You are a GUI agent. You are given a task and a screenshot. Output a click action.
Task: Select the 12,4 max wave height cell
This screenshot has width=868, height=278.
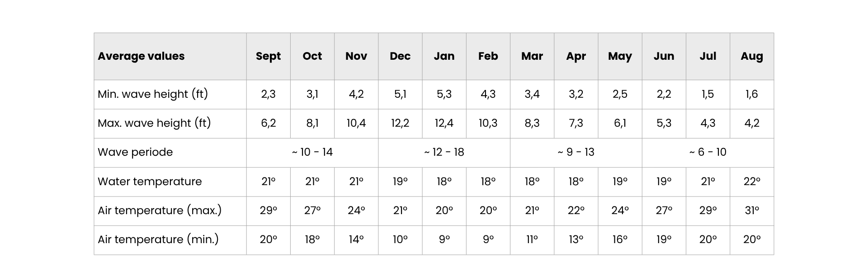click(x=444, y=123)
